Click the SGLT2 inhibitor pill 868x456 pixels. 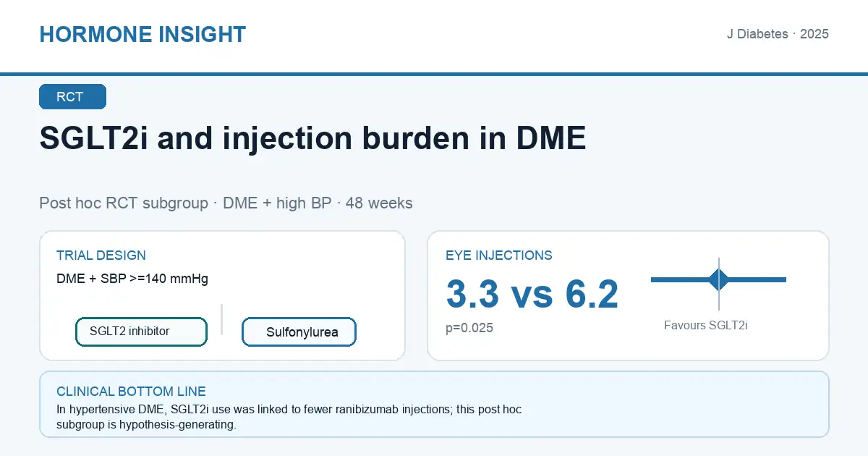[x=141, y=332]
